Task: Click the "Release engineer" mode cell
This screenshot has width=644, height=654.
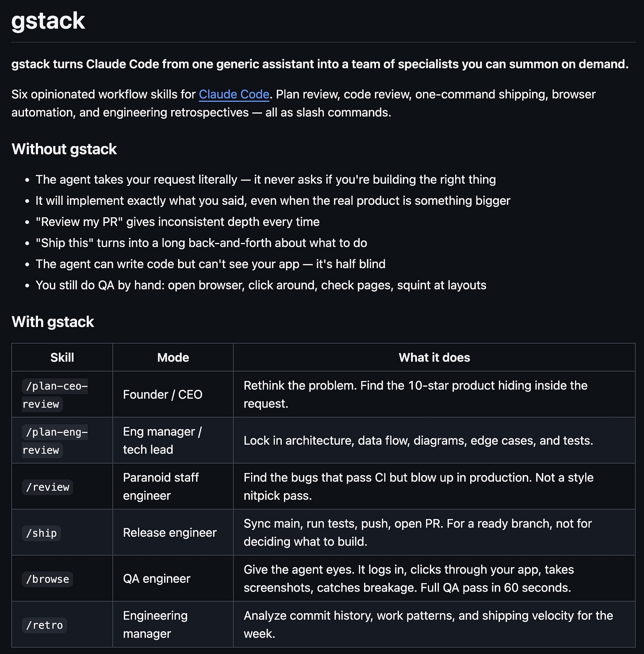Action: (x=169, y=533)
